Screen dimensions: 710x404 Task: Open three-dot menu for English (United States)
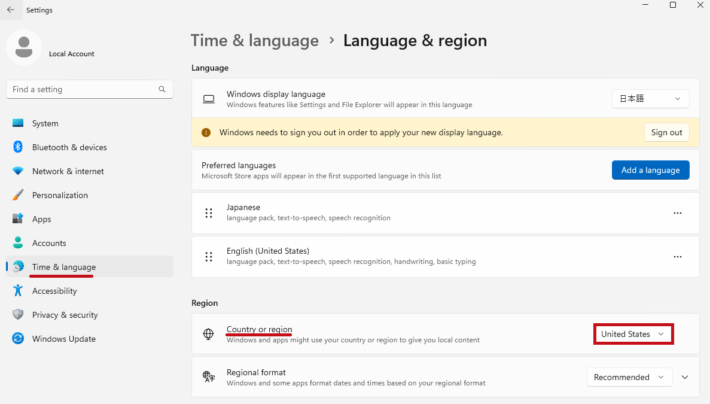[x=677, y=256]
